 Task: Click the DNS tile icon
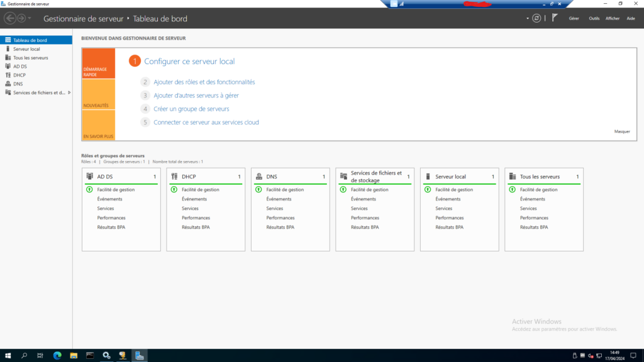[x=259, y=177]
